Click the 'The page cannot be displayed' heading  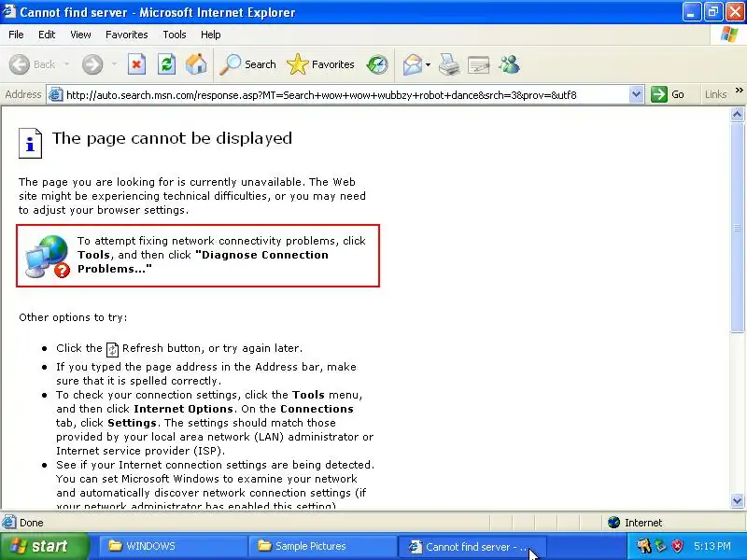coord(172,138)
